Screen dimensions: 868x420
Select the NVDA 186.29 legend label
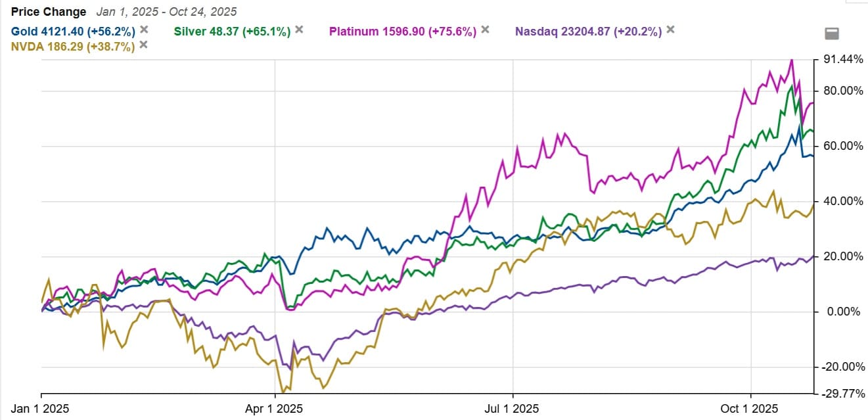(x=72, y=46)
